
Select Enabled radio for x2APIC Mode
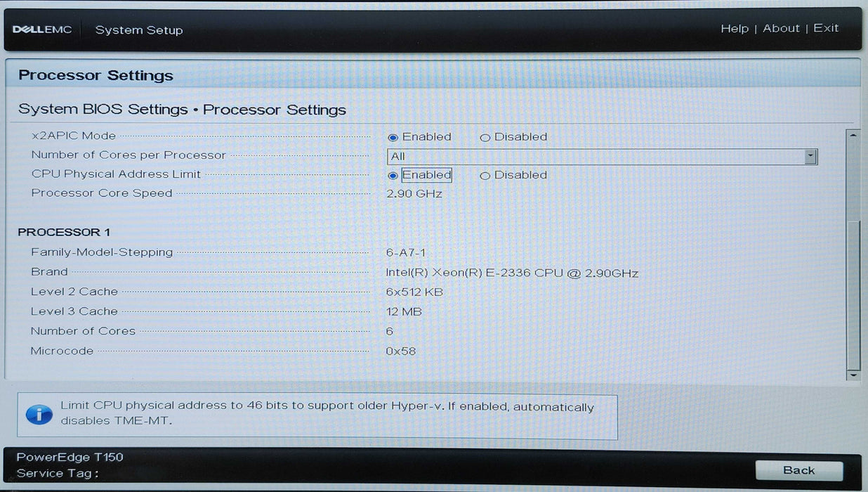pos(393,137)
